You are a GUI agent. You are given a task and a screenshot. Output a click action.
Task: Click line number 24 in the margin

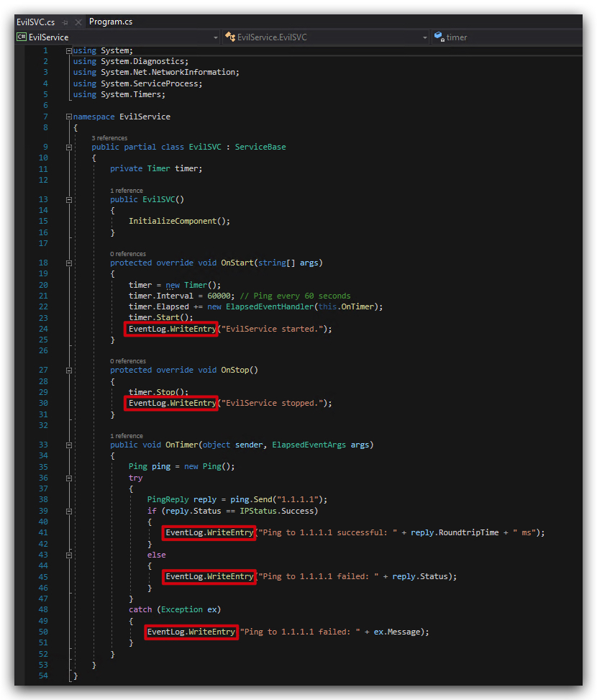point(43,329)
